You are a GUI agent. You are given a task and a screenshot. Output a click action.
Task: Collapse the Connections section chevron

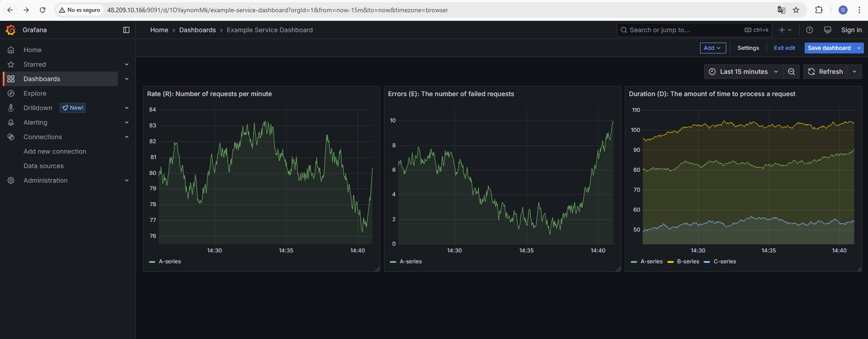click(127, 137)
